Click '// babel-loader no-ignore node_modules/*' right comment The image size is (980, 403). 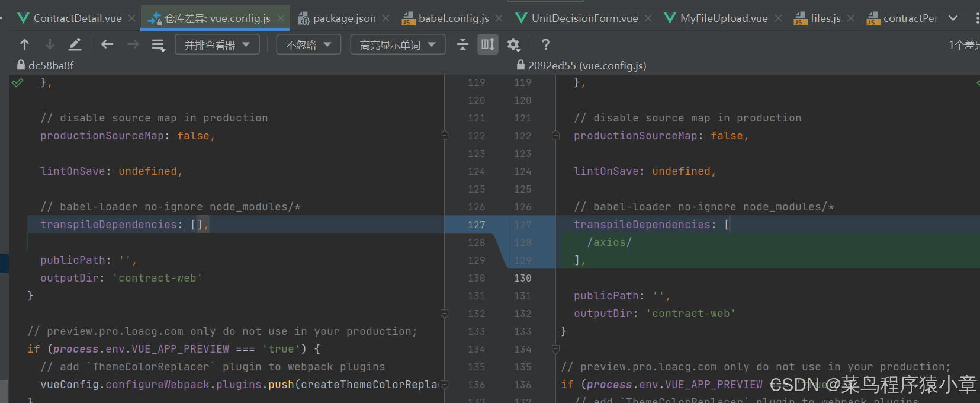click(x=704, y=207)
